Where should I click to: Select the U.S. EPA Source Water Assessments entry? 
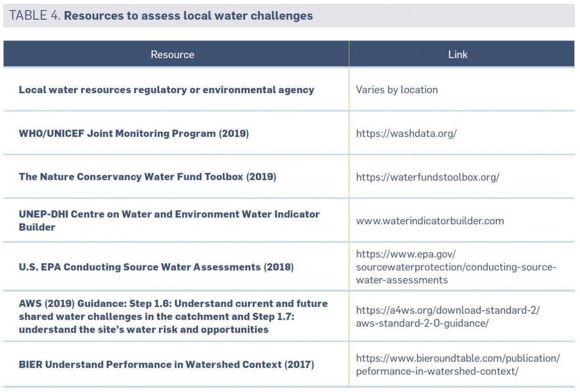[156, 267]
